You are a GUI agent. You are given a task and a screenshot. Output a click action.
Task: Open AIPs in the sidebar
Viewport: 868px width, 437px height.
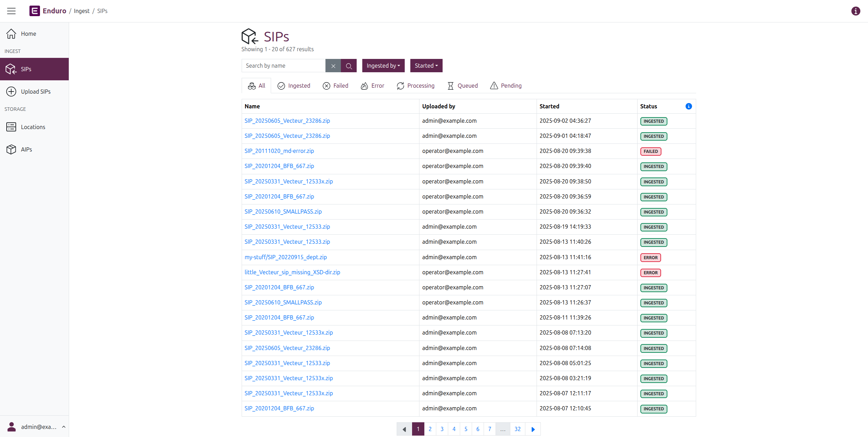pyautogui.click(x=34, y=149)
